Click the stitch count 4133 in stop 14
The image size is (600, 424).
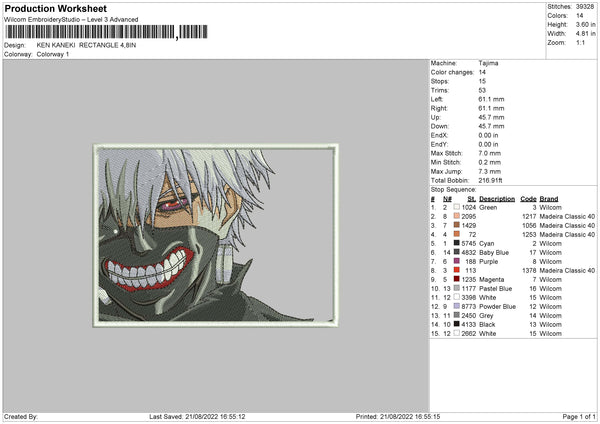click(469, 324)
